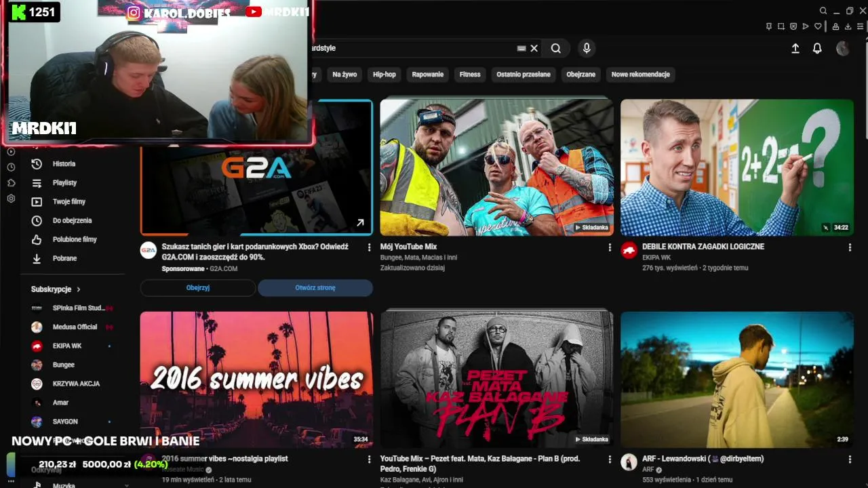Open options menu for Plan B YouTube Mix
This screenshot has width=868, height=488.
(x=610, y=460)
